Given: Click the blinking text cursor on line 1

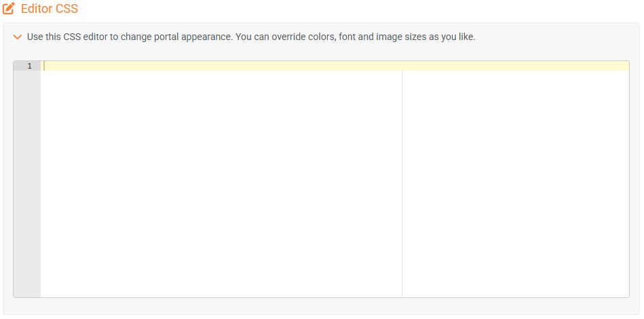Looking at the screenshot, I should point(44,66).
